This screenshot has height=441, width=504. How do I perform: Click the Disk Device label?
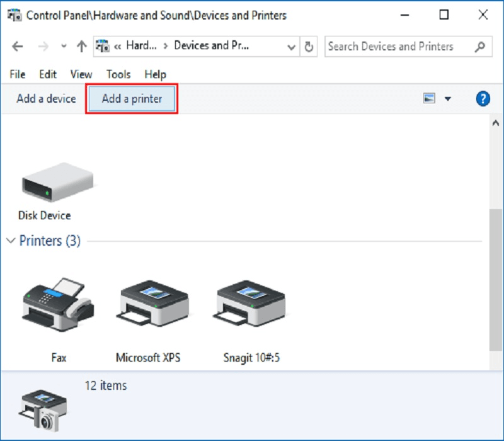[x=44, y=215]
